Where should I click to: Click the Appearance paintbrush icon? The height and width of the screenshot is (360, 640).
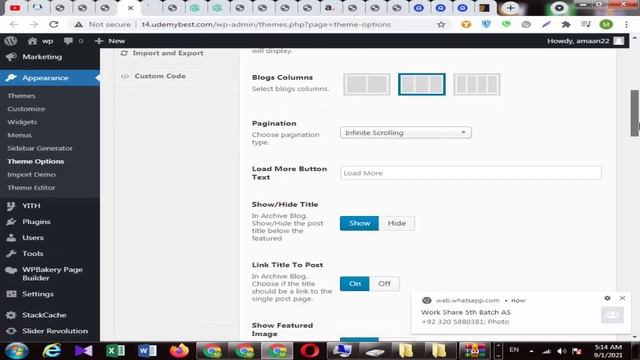pos(11,78)
